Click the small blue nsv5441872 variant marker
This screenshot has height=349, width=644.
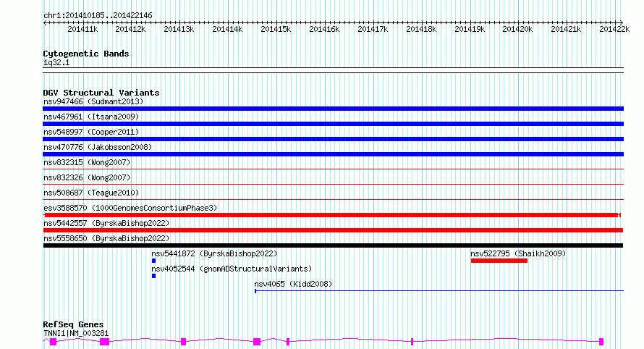point(153,261)
